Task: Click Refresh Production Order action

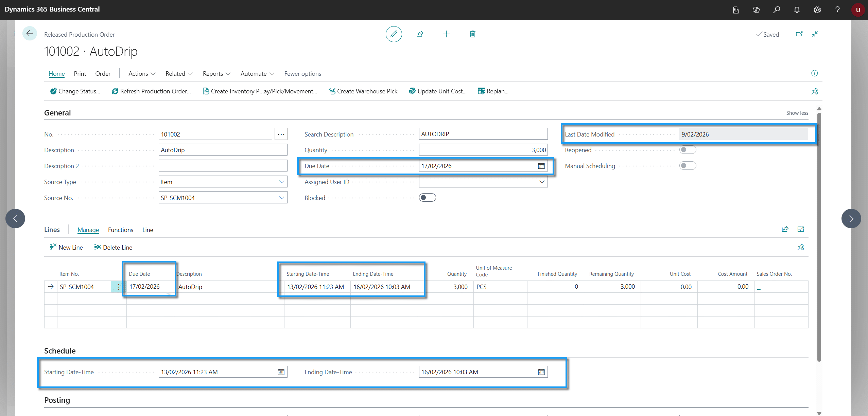Action: pos(151,91)
